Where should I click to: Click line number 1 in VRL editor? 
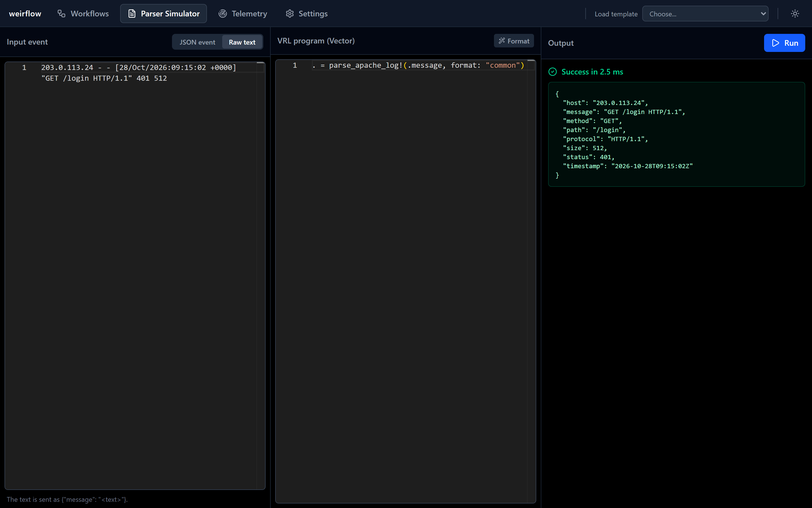[x=295, y=65]
